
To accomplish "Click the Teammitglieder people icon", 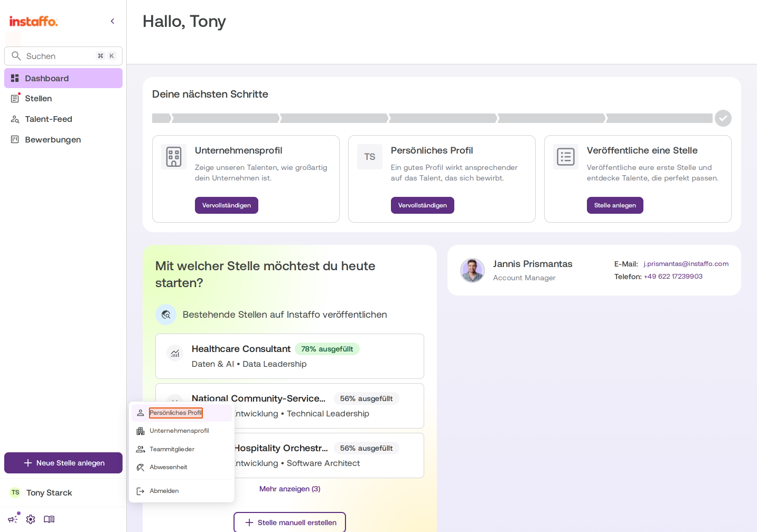I will pos(141,449).
